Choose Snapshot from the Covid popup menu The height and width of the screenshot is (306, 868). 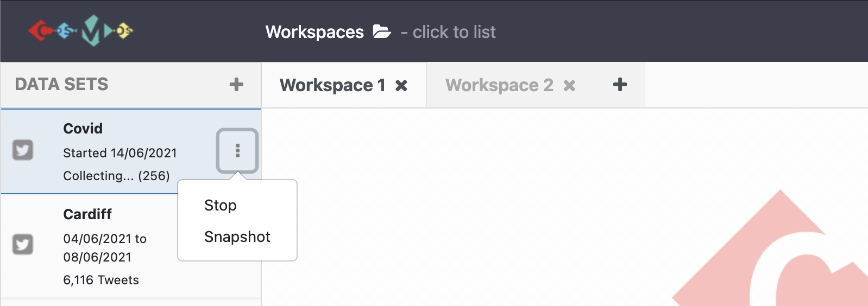pyautogui.click(x=237, y=237)
